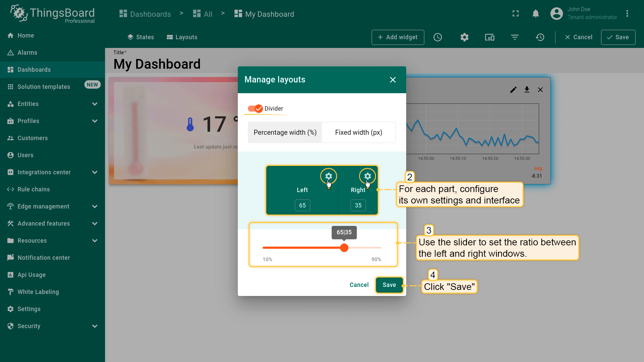
Task: Select Fixed width (px) option
Action: pyautogui.click(x=359, y=132)
